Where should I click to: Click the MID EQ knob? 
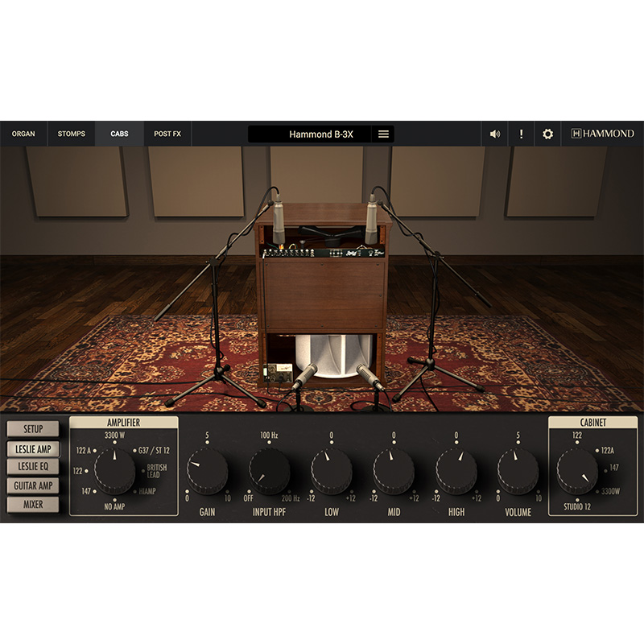pyautogui.click(x=394, y=471)
